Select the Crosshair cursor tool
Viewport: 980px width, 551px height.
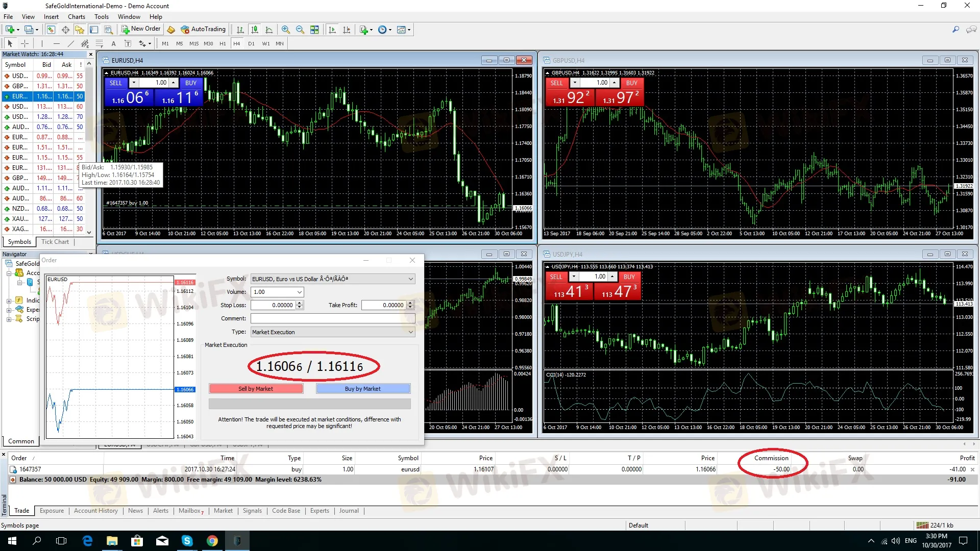pyautogui.click(x=24, y=43)
